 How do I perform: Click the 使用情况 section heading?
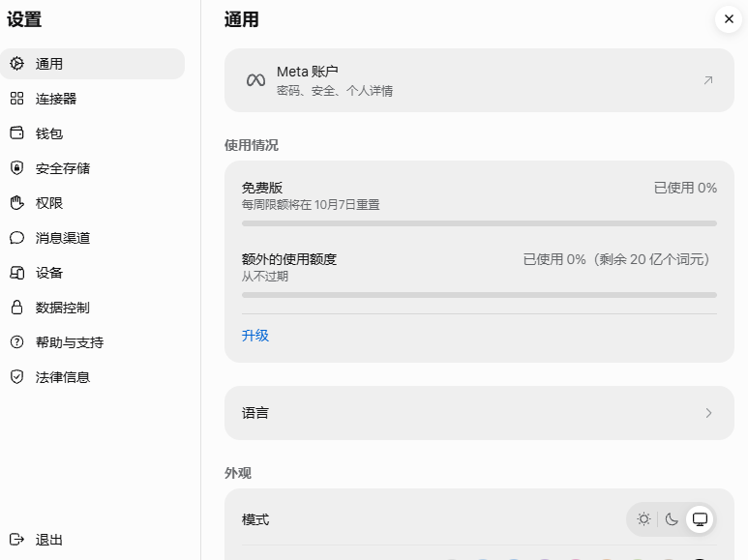(x=252, y=145)
